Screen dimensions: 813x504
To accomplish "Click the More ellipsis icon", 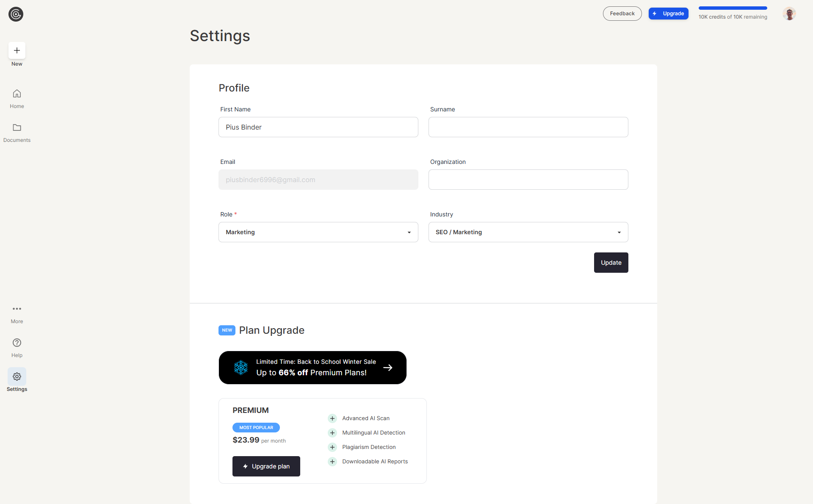I will tap(17, 309).
